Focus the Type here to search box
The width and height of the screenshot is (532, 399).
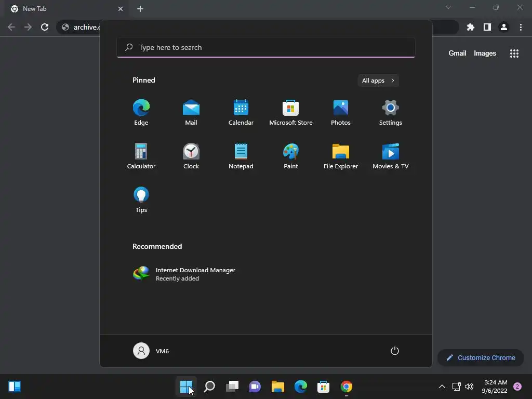266,47
